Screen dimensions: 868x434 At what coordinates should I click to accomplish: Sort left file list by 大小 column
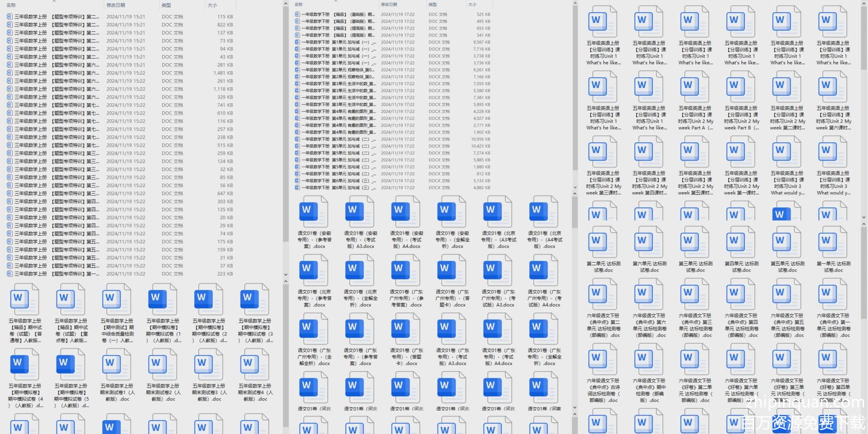[x=212, y=5]
